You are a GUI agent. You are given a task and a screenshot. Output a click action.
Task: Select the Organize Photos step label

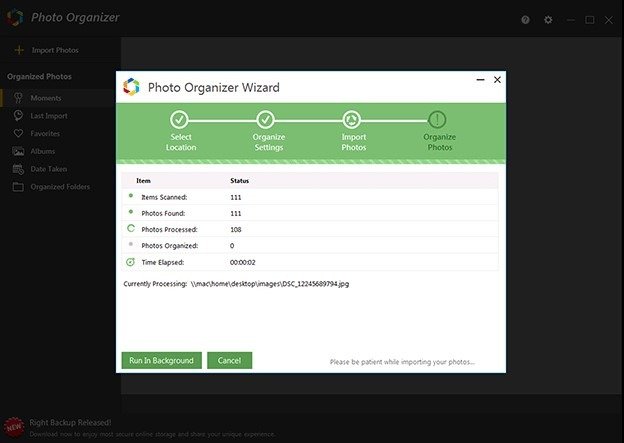(440, 142)
